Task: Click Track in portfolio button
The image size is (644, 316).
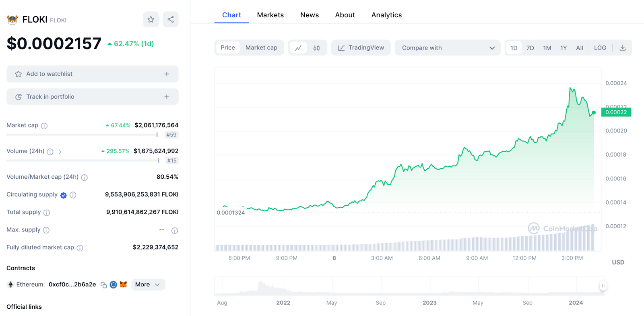Action: click(93, 97)
